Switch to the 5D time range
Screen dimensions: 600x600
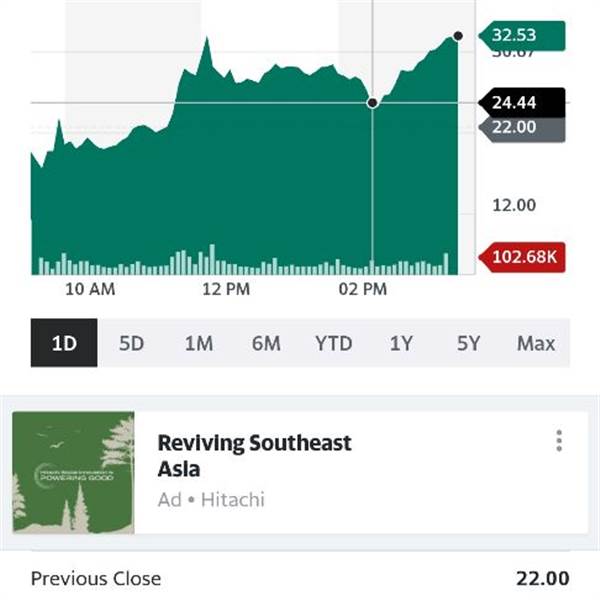tap(131, 343)
